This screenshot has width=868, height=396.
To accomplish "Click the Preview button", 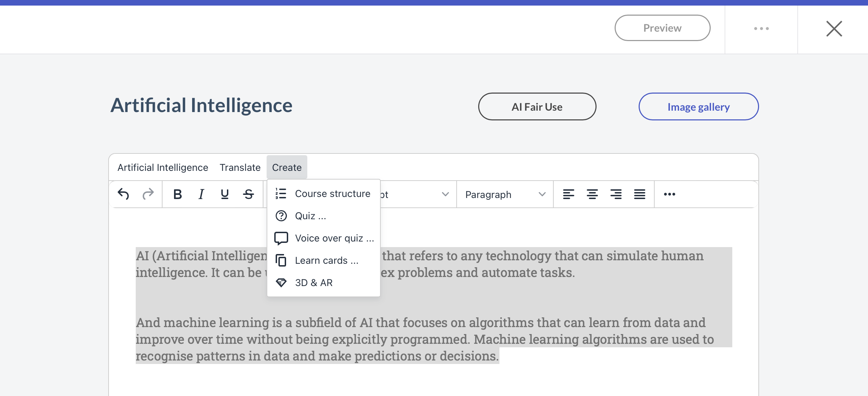I will point(662,28).
